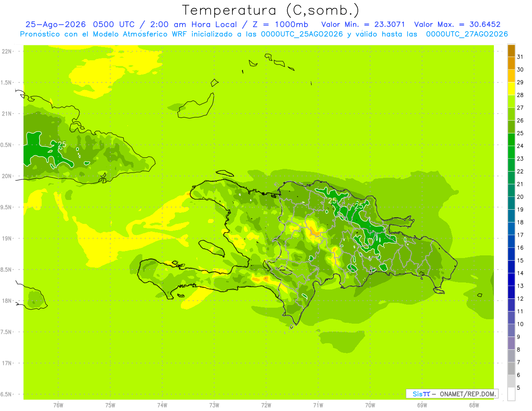Pick the gray colorbar segment between 6 and 7
Viewport: 532px width, 411px height.
tap(511, 368)
